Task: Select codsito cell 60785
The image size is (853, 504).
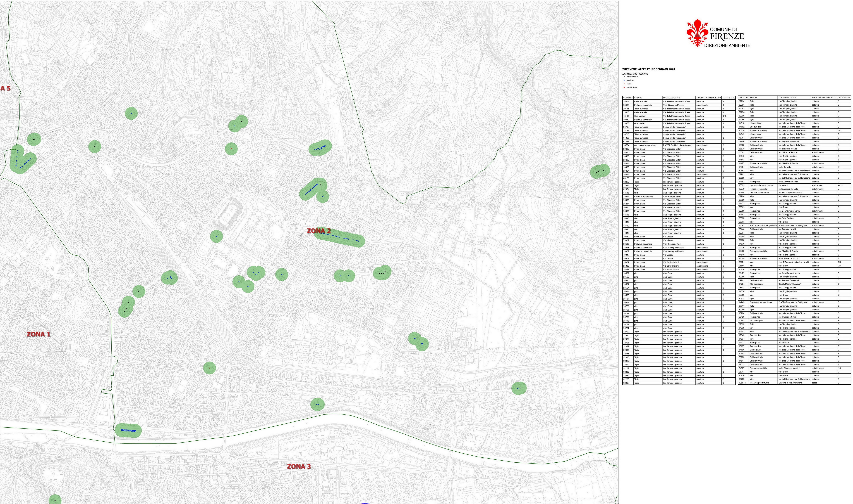Action: click(743, 211)
